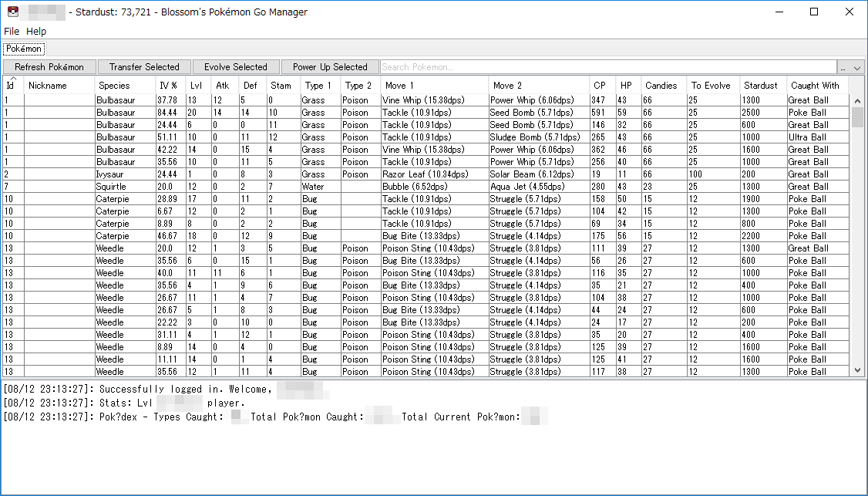Click the Transfer Selected button
Image resolution: width=868 pixels, height=496 pixels.
144,67
